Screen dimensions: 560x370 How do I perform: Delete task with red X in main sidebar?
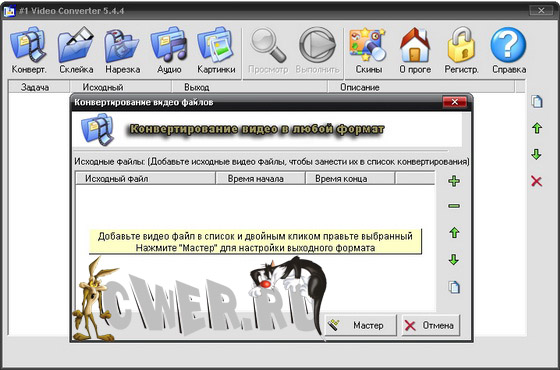[x=536, y=181]
